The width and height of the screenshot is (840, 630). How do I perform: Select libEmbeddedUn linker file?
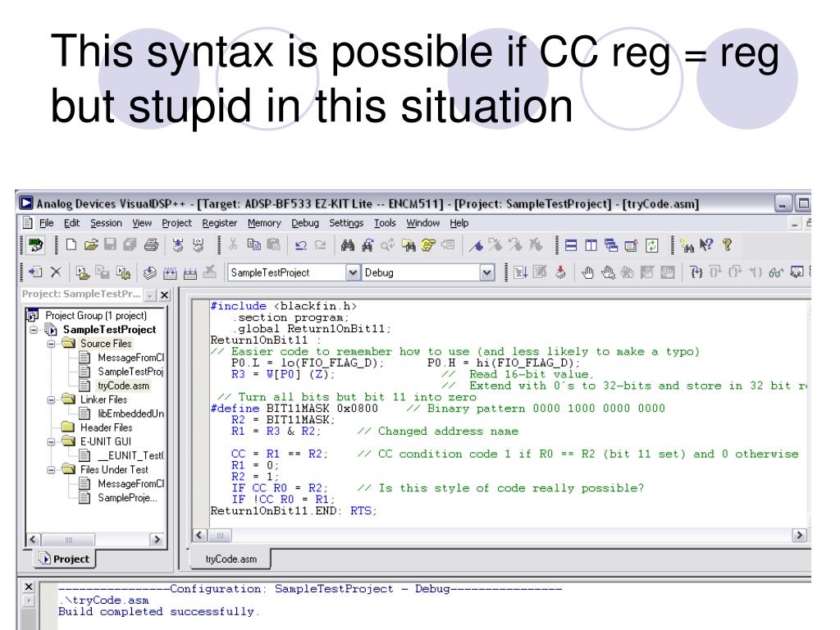(130, 413)
